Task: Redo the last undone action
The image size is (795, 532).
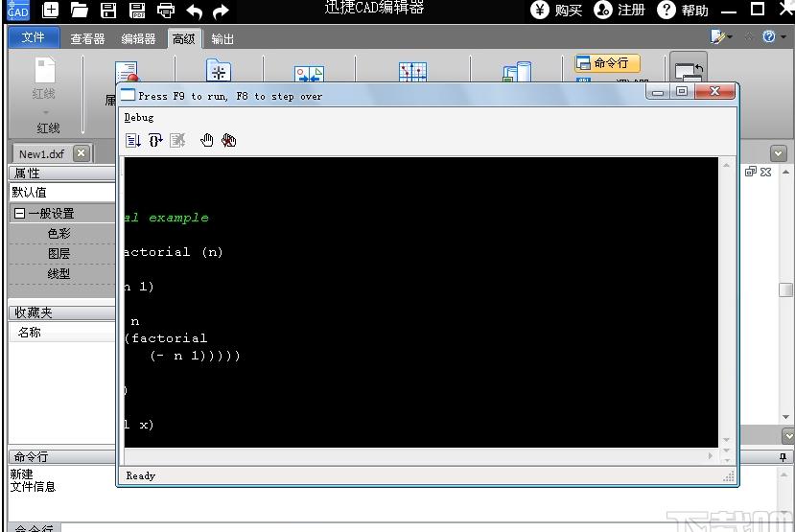Action: point(221,11)
